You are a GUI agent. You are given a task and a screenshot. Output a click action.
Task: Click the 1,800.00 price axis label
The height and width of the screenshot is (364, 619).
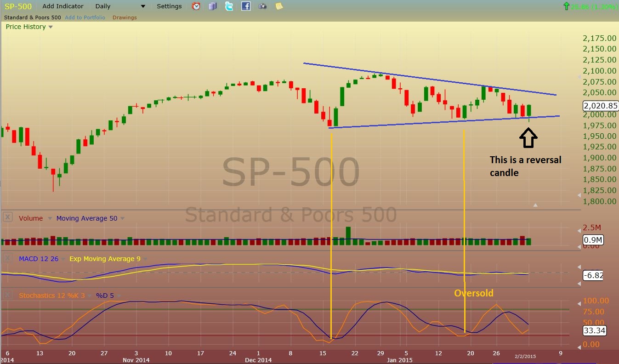point(600,201)
